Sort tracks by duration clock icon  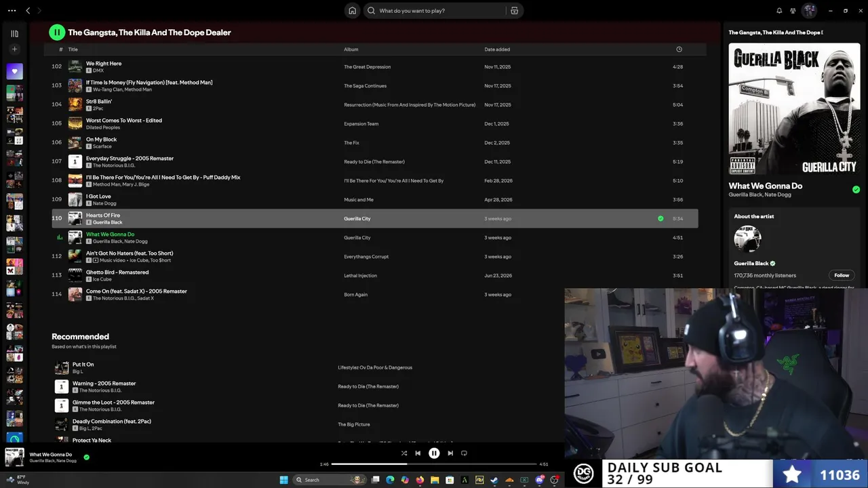[x=679, y=49]
